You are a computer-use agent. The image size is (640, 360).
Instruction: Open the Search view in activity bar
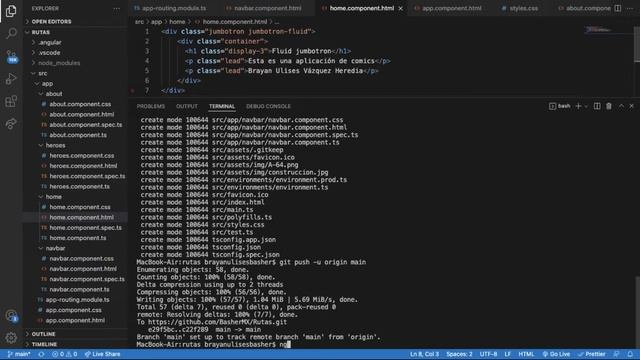click(11, 33)
